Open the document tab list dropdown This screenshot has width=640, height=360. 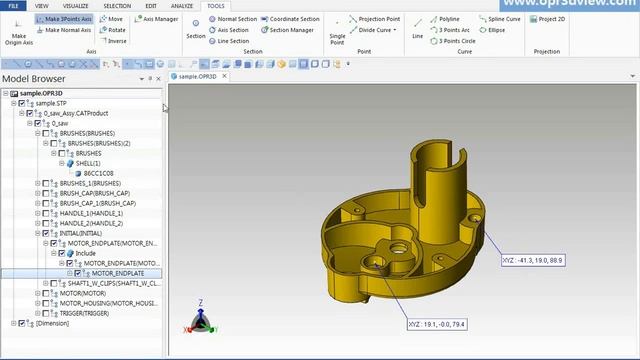point(632,76)
